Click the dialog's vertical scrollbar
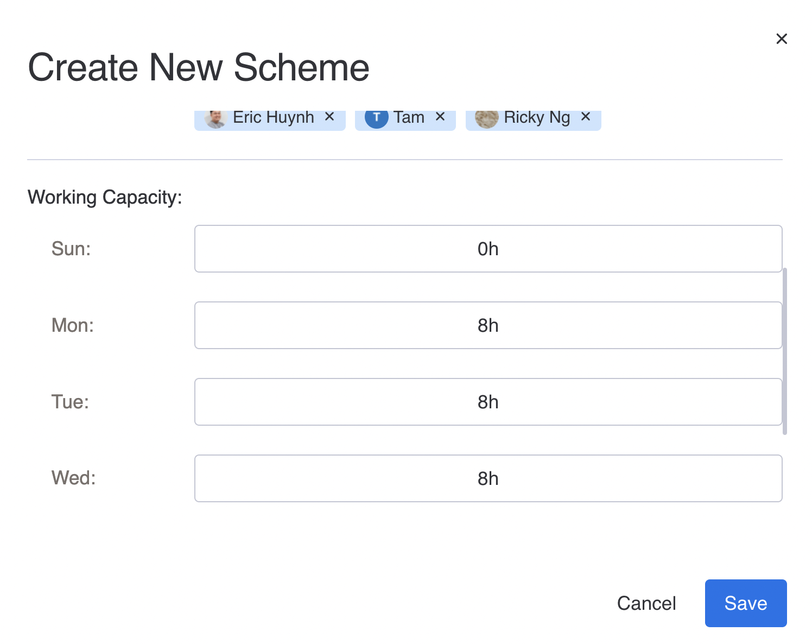 [x=785, y=351]
